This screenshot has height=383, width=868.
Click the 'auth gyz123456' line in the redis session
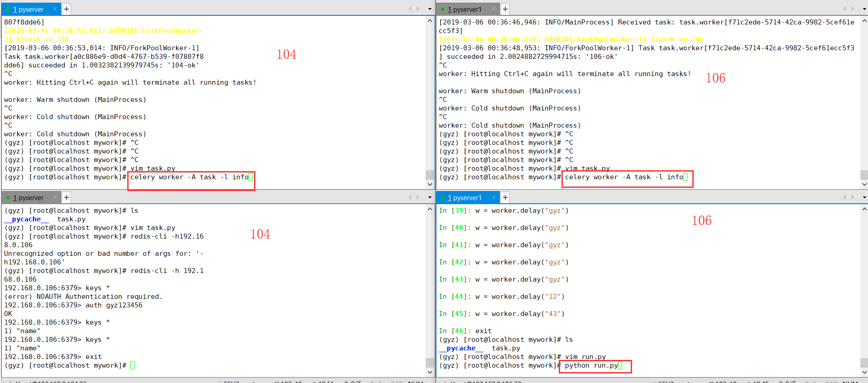click(x=73, y=305)
